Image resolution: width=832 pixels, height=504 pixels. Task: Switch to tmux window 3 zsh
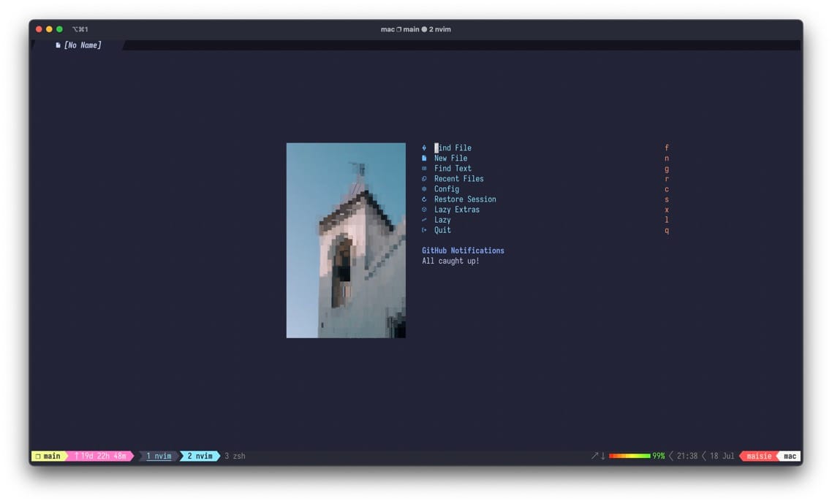tap(235, 456)
